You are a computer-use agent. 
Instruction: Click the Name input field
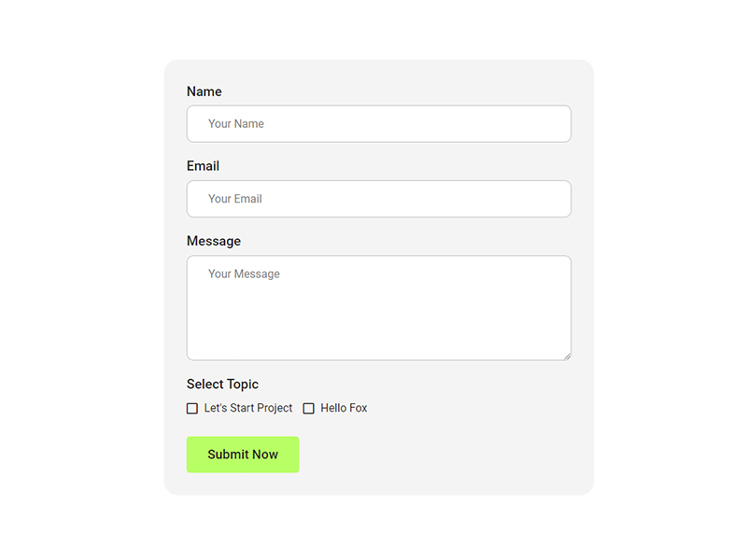(378, 124)
